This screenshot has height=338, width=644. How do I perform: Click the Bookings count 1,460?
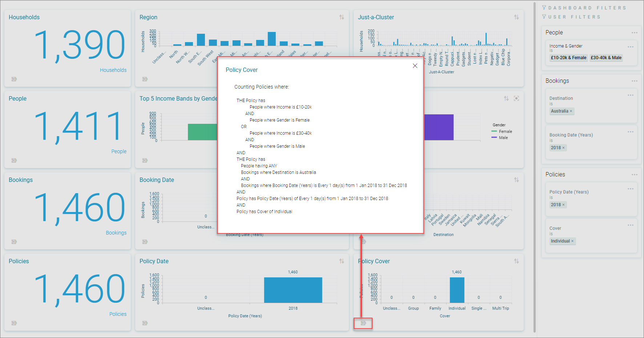coord(80,207)
